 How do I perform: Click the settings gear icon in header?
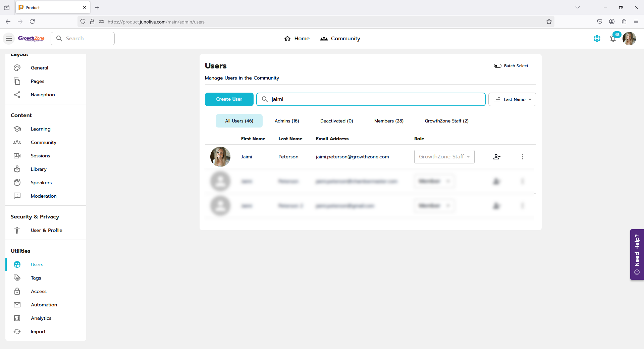click(597, 39)
